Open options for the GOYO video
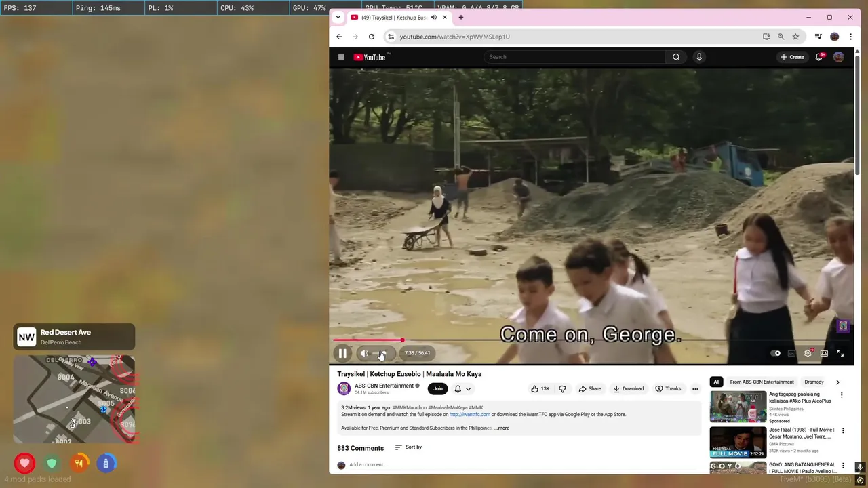The width and height of the screenshot is (868, 488). [x=843, y=466]
